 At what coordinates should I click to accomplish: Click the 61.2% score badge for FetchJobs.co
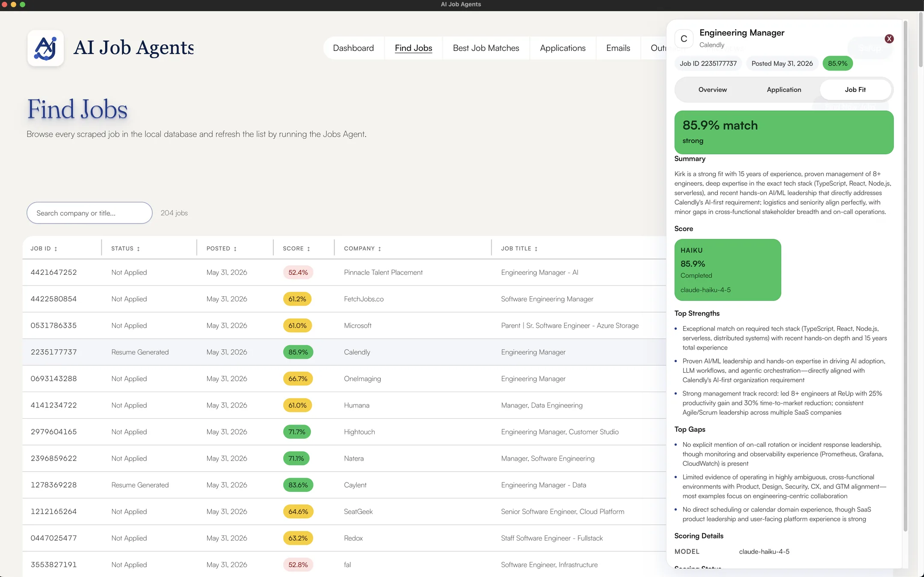[297, 299]
